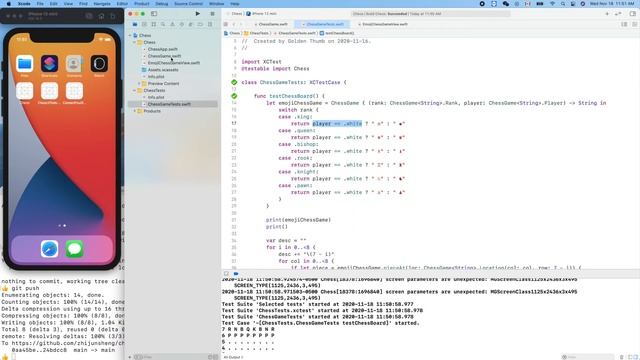This screenshot has height=360, width=640.
Task: Rotate the simulator device
Action: 113,16
